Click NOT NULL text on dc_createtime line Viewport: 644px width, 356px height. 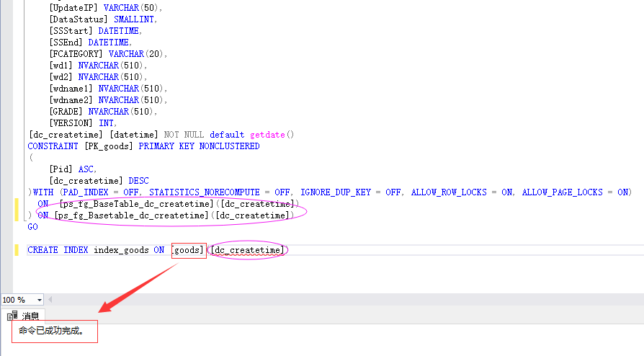coord(184,135)
